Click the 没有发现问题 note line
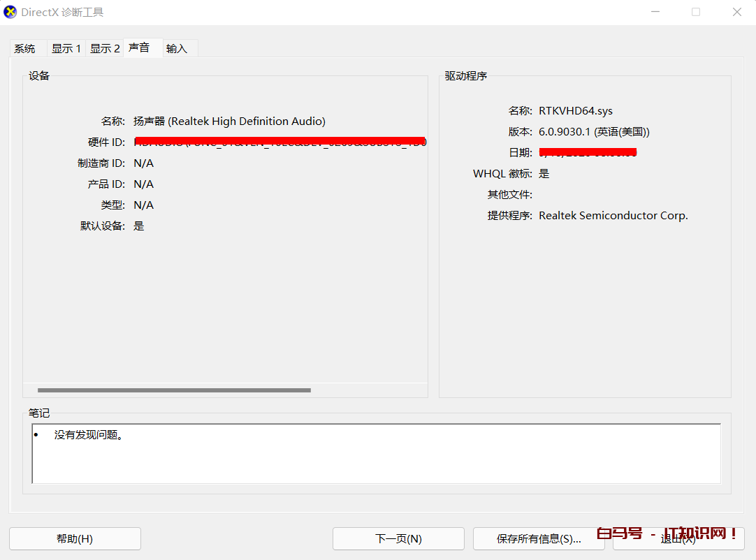756x560 pixels. pos(89,435)
